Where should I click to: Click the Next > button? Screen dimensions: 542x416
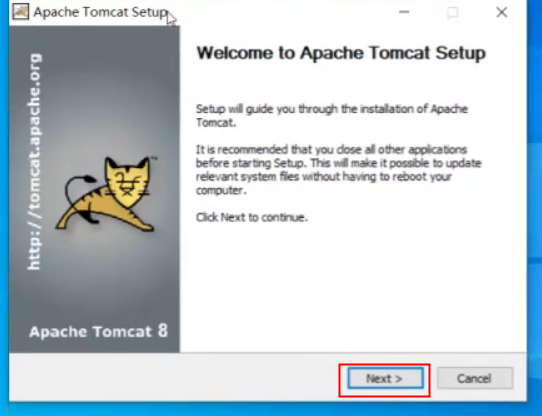385,378
